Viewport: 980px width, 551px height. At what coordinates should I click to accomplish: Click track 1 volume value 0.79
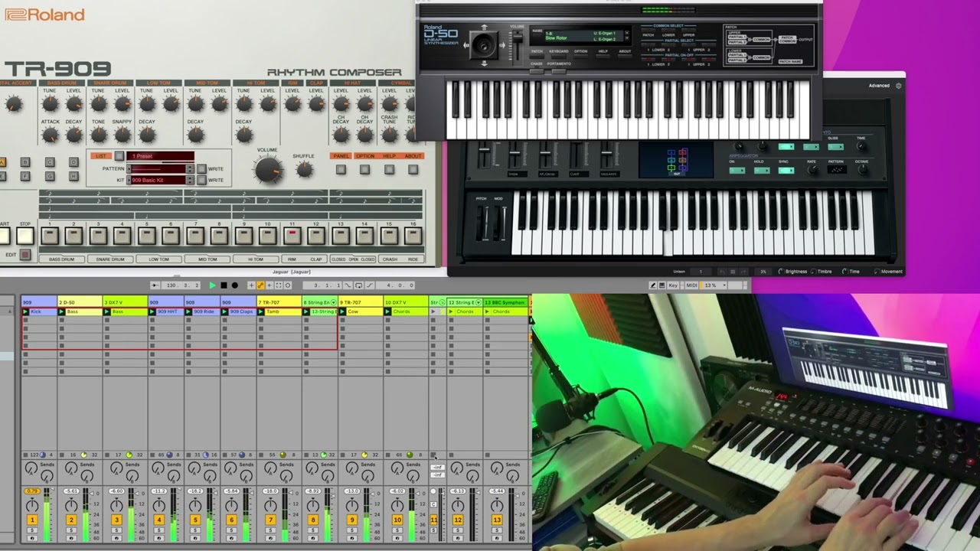(x=32, y=491)
